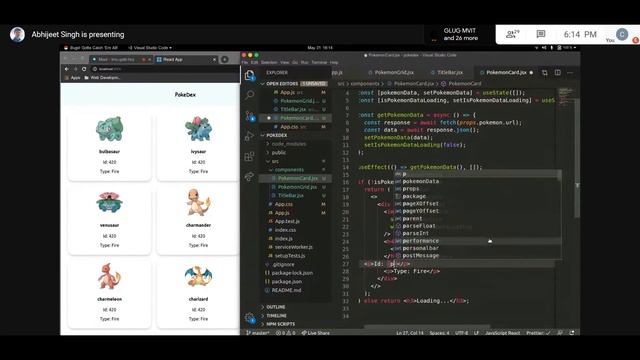The height and width of the screenshot is (360, 640).
Task: Choose props from the autocomplete list
Action: pos(411,189)
